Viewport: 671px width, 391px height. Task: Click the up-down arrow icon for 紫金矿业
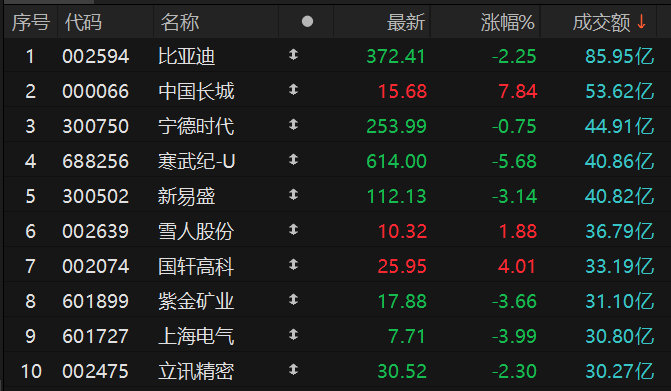(293, 300)
